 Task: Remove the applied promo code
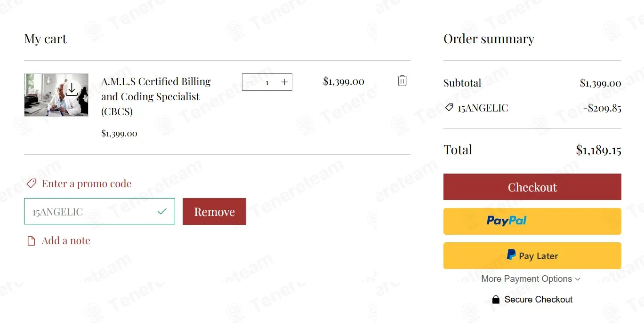214,211
